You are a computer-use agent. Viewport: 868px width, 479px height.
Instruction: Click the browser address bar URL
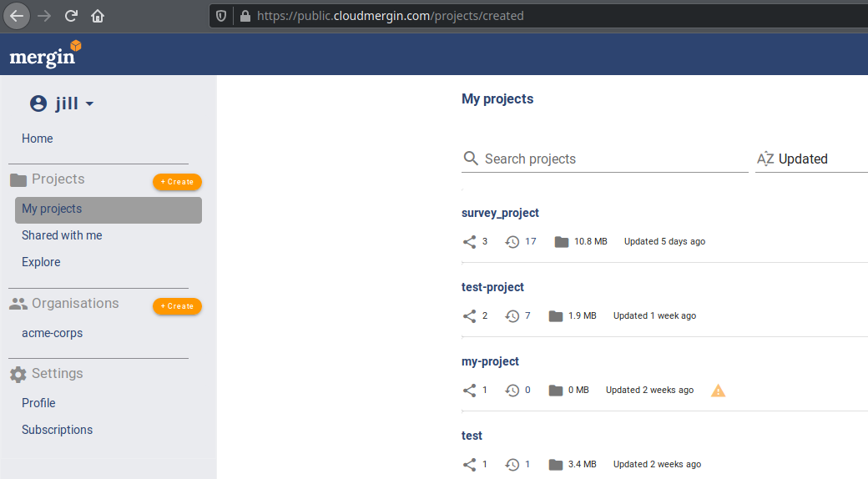391,16
